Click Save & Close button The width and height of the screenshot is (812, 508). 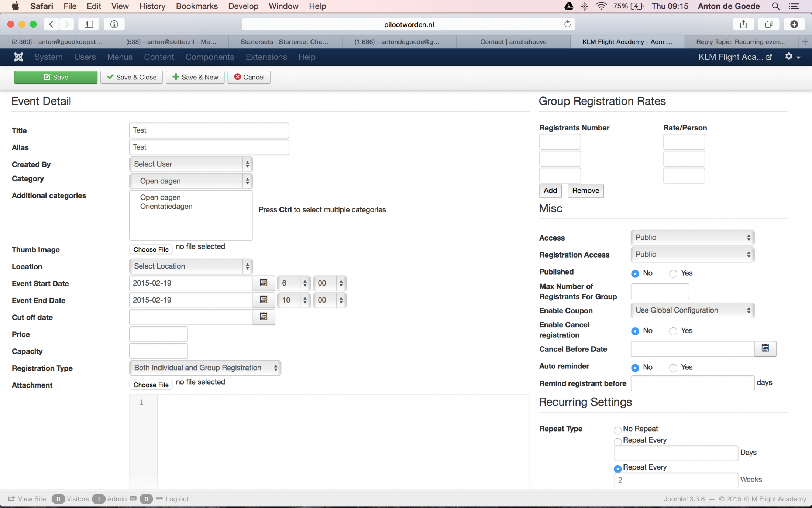pos(132,77)
